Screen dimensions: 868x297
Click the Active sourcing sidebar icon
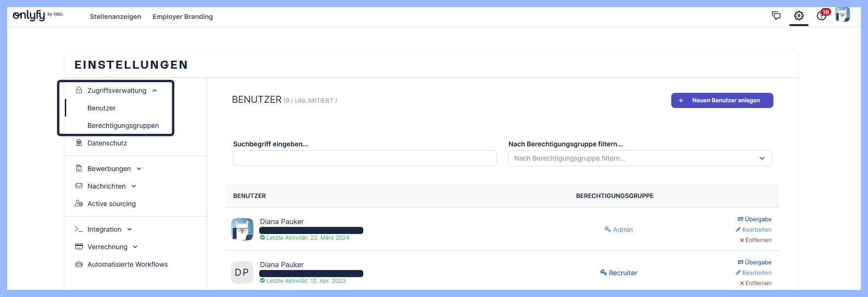coord(79,204)
